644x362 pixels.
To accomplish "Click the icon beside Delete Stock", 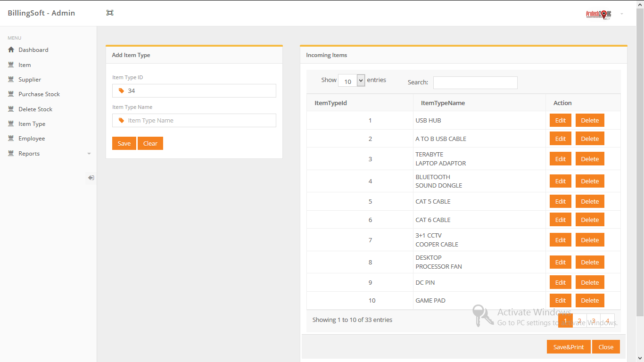I will (x=11, y=109).
